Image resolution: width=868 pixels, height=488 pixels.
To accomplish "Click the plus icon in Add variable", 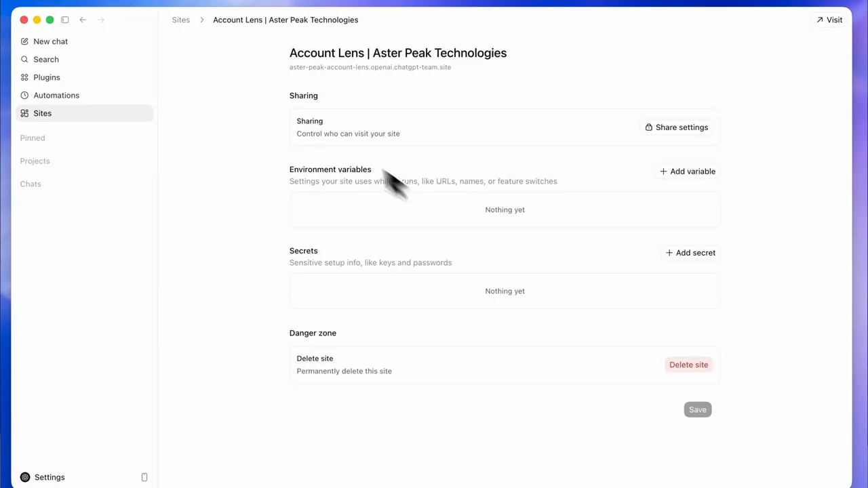I will 663,171.
